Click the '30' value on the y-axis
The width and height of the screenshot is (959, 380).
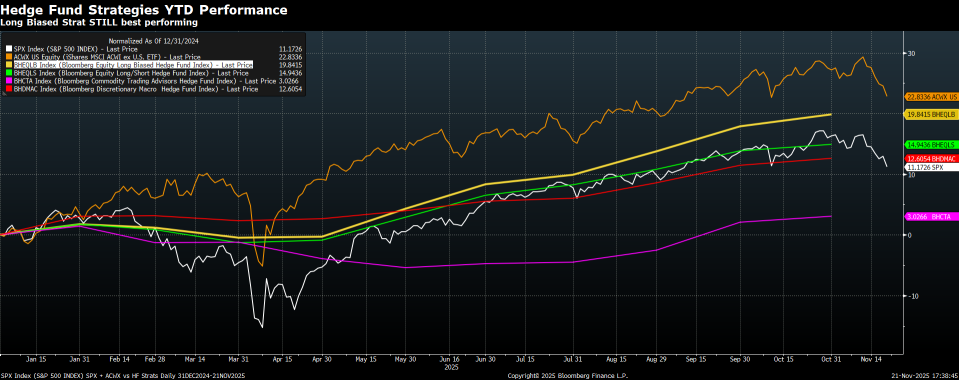coord(911,53)
